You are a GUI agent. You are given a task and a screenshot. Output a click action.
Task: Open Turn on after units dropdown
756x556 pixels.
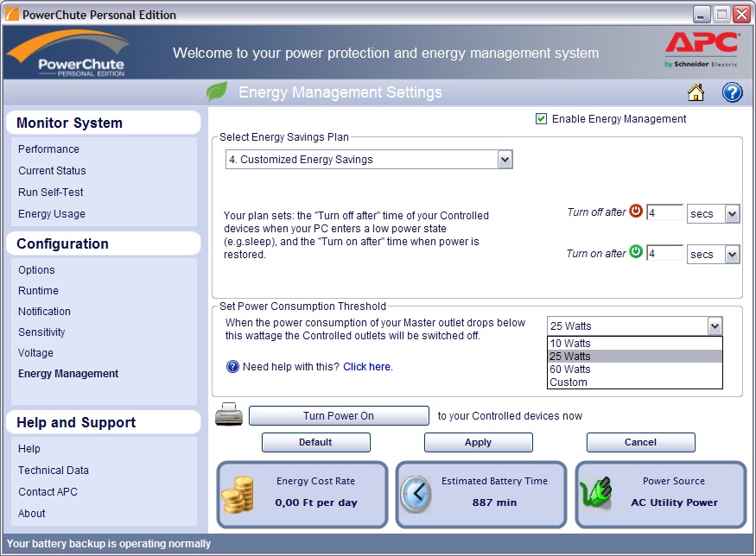click(732, 254)
